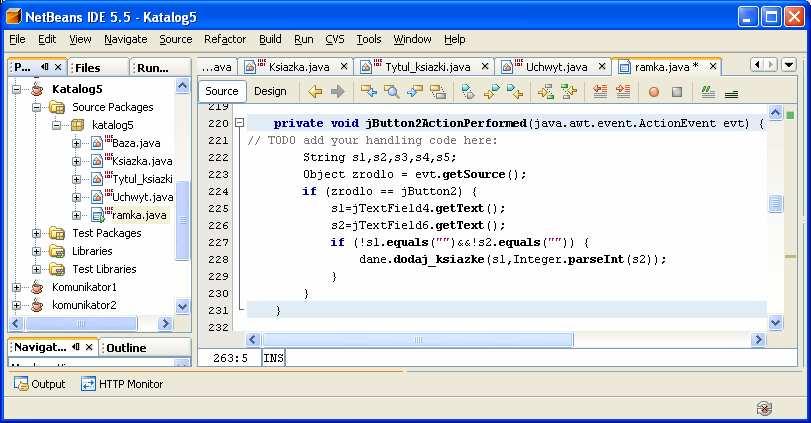Open the Navigate menu
The width and height of the screenshot is (811, 423).
[x=126, y=39]
